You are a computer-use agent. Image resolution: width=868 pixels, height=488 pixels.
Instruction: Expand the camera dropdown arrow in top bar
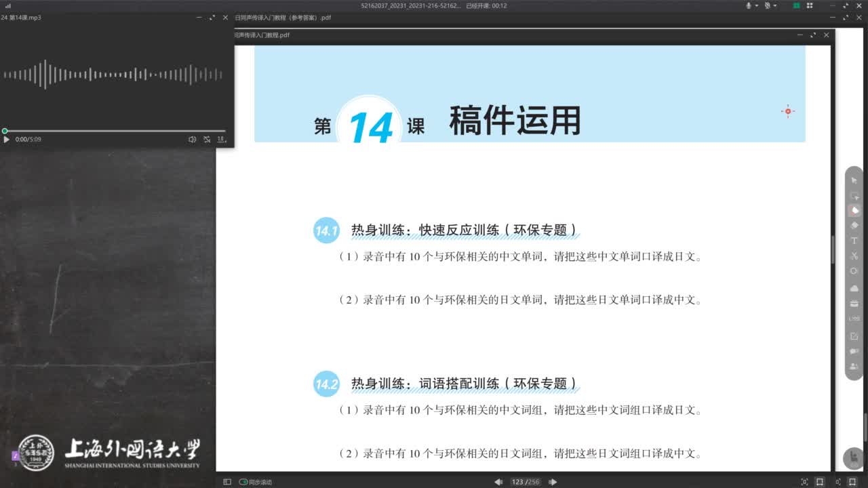tap(775, 5)
